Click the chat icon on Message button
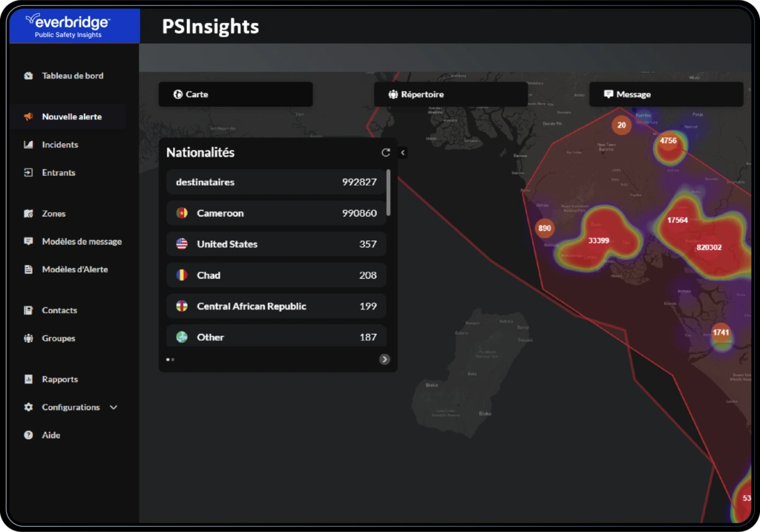 pyautogui.click(x=609, y=94)
